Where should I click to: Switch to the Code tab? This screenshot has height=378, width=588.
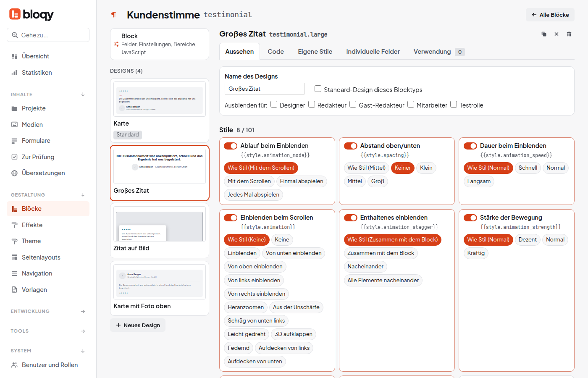click(x=276, y=52)
